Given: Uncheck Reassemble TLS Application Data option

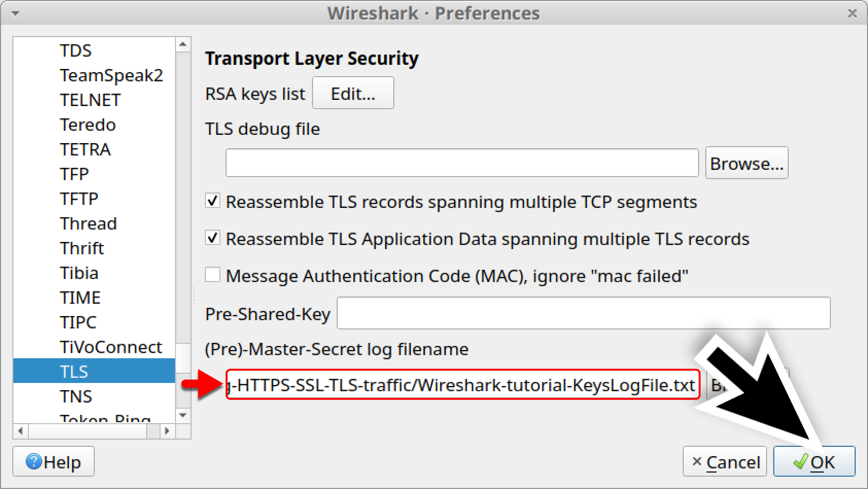Looking at the screenshot, I should 212,238.
